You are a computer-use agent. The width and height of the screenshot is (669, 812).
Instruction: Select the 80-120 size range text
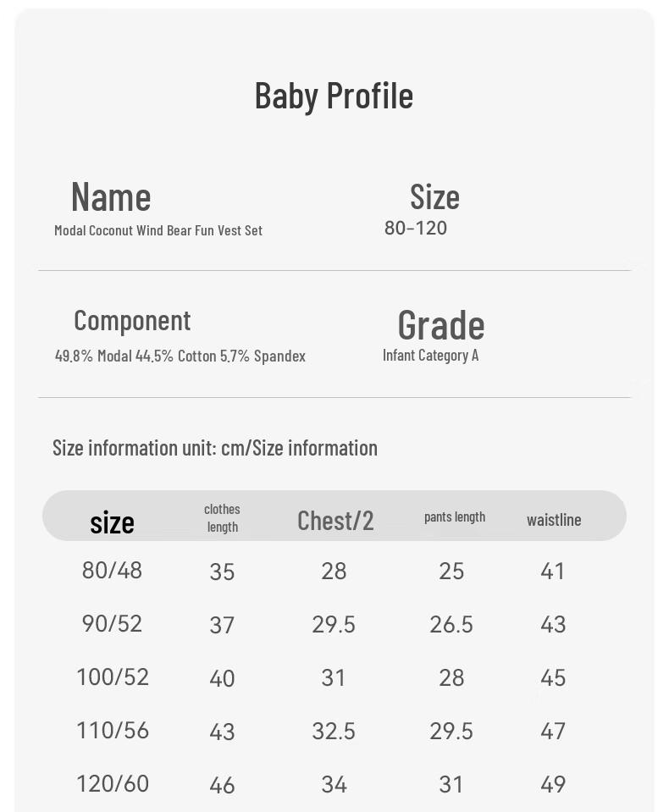pyautogui.click(x=415, y=228)
